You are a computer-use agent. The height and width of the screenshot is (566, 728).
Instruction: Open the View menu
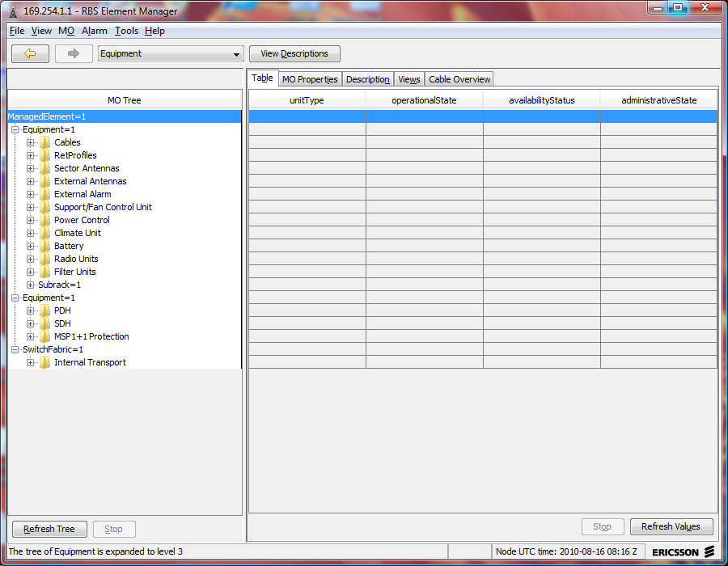[x=41, y=31]
